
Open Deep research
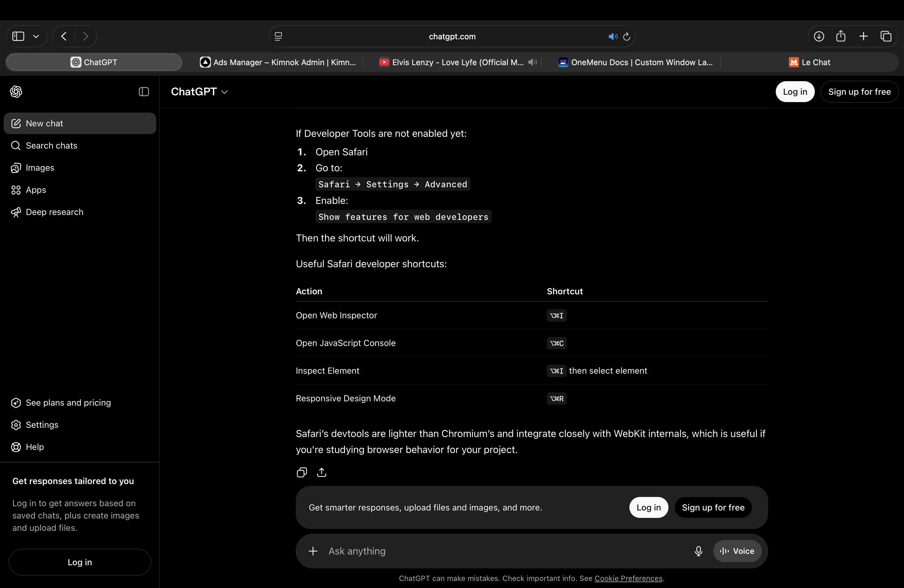pyautogui.click(x=80, y=212)
